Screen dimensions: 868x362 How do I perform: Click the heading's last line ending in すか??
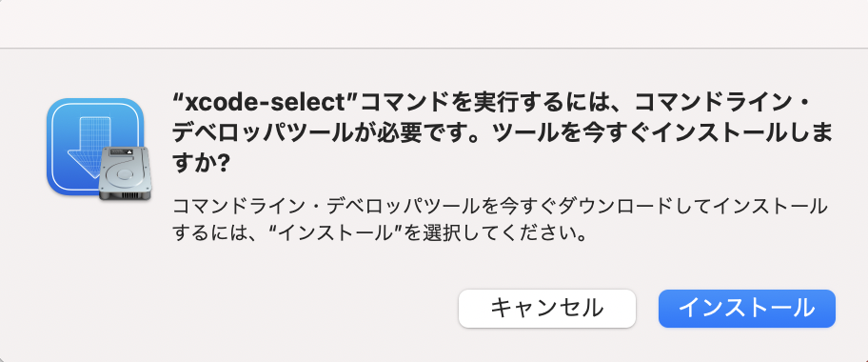point(201,165)
